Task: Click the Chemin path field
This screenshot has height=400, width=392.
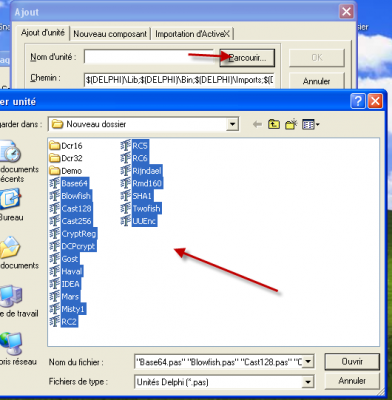Action: [179, 80]
